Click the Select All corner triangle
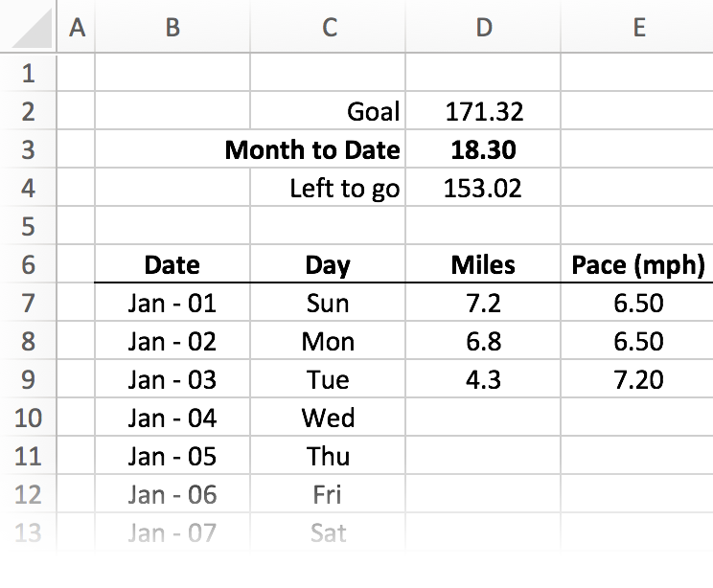This screenshot has height=588, width=713. (x=32, y=30)
